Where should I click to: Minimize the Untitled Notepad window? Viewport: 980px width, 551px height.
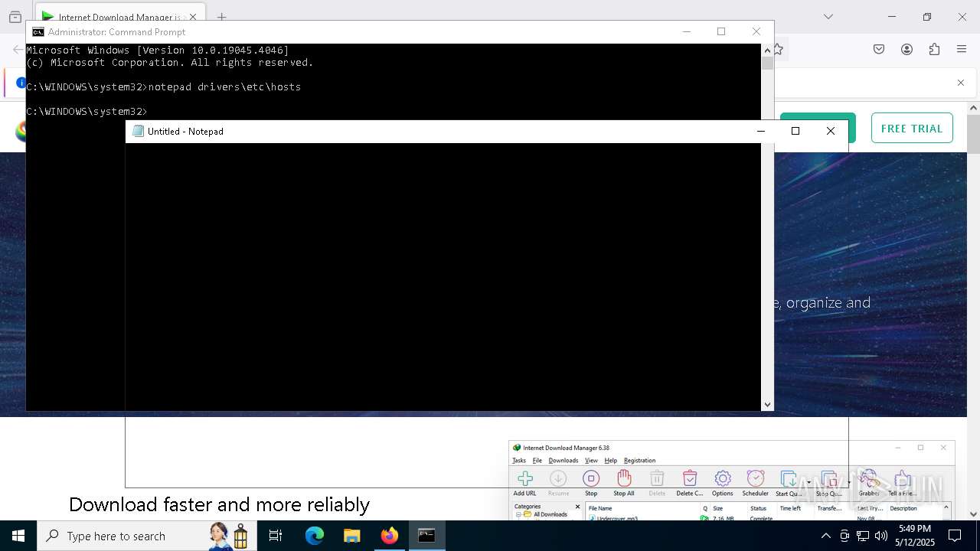tap(761, 131)
